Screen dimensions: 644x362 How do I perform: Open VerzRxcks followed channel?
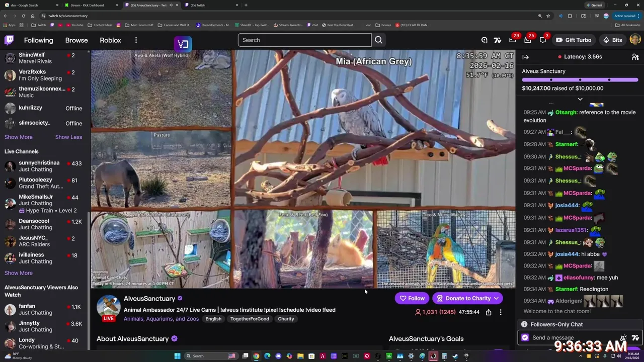click(44, 75)
